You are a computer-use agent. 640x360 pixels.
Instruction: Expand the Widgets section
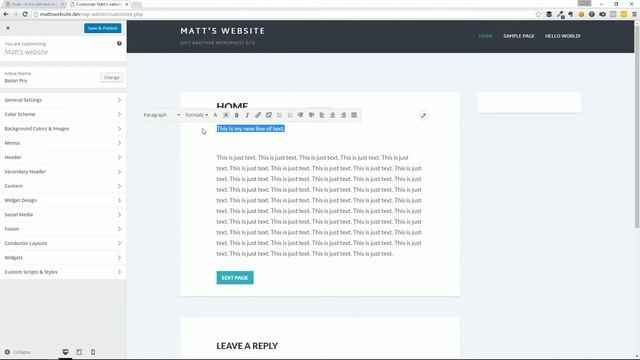pos(63,258)
